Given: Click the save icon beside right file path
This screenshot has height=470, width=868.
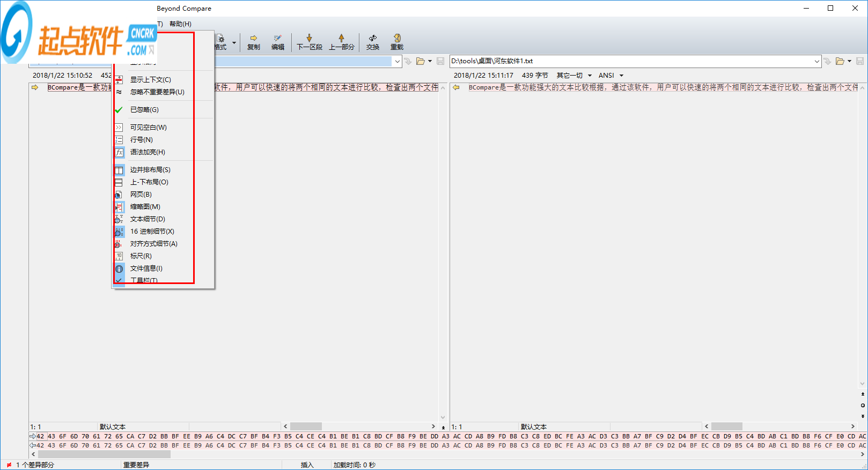Looking at the screenshot, I should point(860,61).
